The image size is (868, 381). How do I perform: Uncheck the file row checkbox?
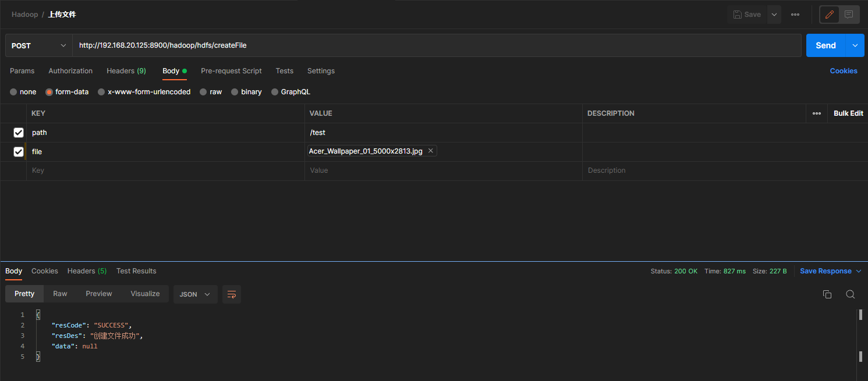coord(19,152)
